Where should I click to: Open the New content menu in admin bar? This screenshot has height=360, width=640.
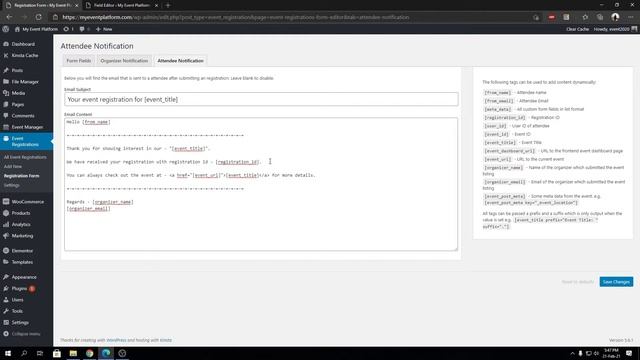point(104,29)
